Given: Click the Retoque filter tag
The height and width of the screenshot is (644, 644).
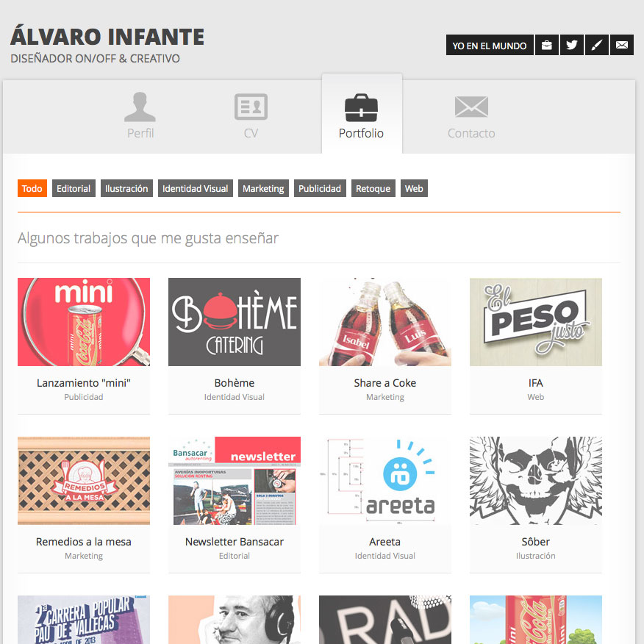Looking at the screenshot, I should 373,188.
